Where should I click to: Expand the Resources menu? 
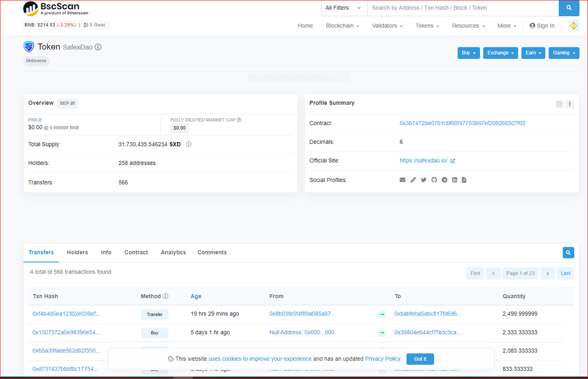[x=468, y=25]
